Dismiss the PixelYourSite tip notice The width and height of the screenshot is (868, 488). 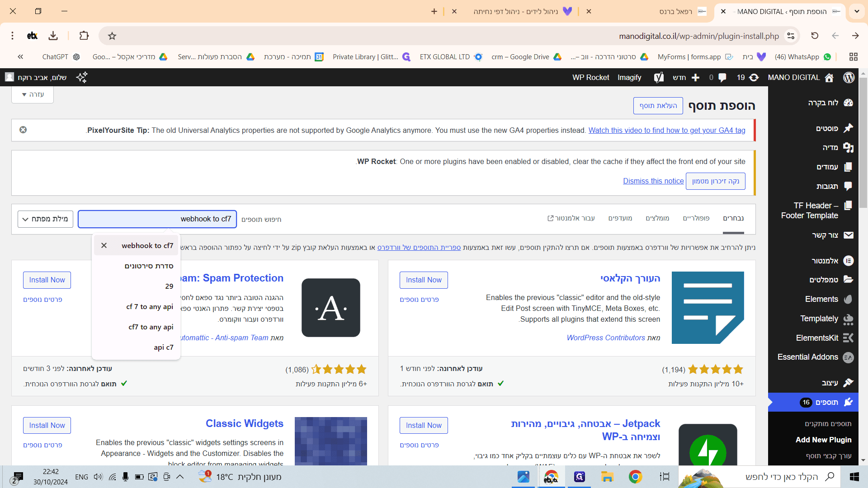tap(23, 130)
